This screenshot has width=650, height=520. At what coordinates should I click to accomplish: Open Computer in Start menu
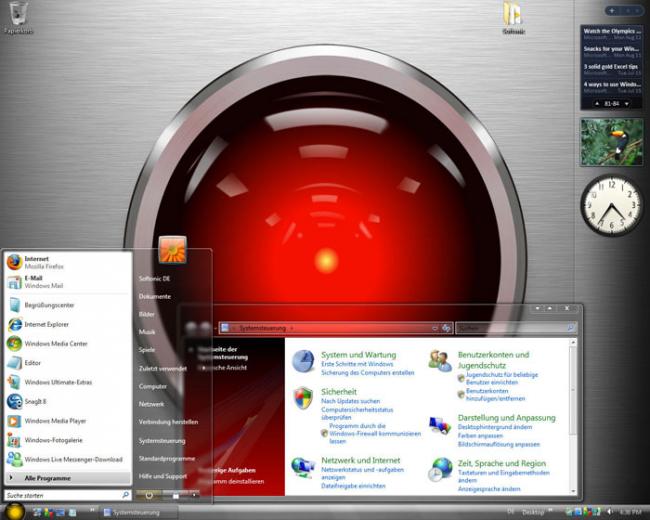click(153, 386)
